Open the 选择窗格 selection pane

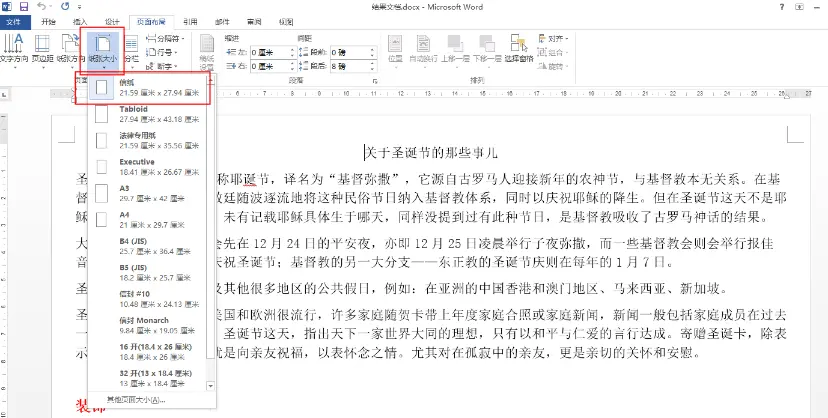519,49
